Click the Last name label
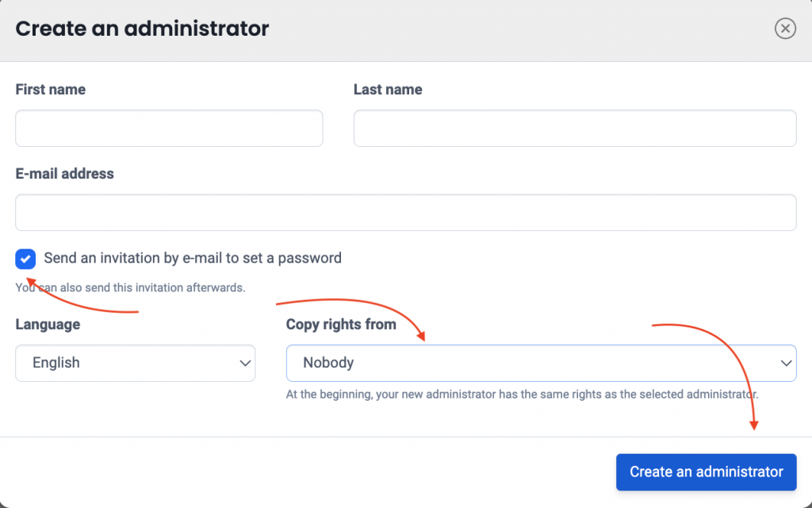812x508 pixels. pos(388,90)
